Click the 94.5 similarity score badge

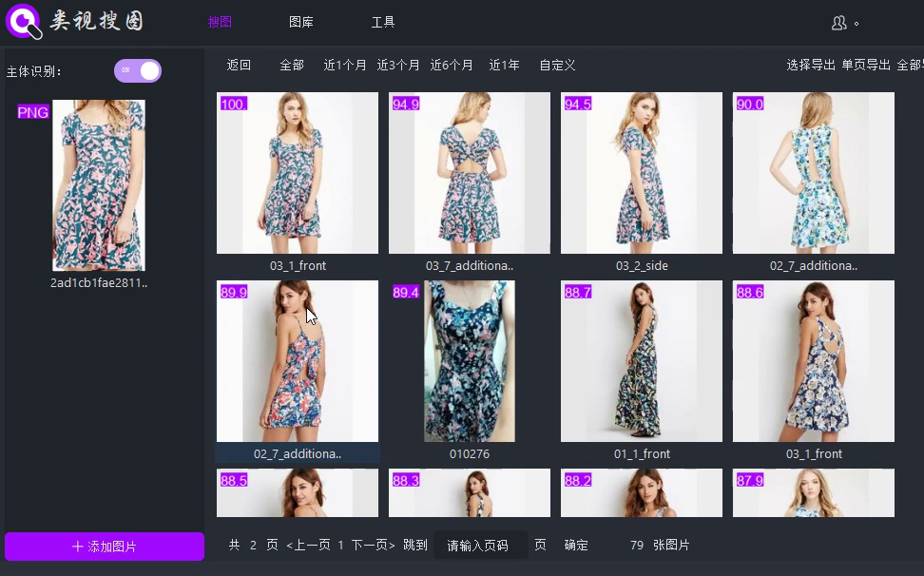578,105
